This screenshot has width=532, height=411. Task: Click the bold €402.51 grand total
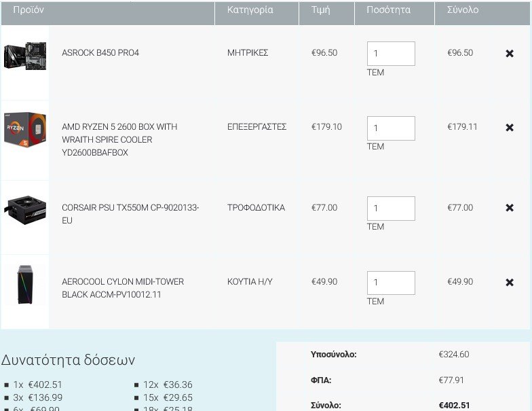[455, 405]
